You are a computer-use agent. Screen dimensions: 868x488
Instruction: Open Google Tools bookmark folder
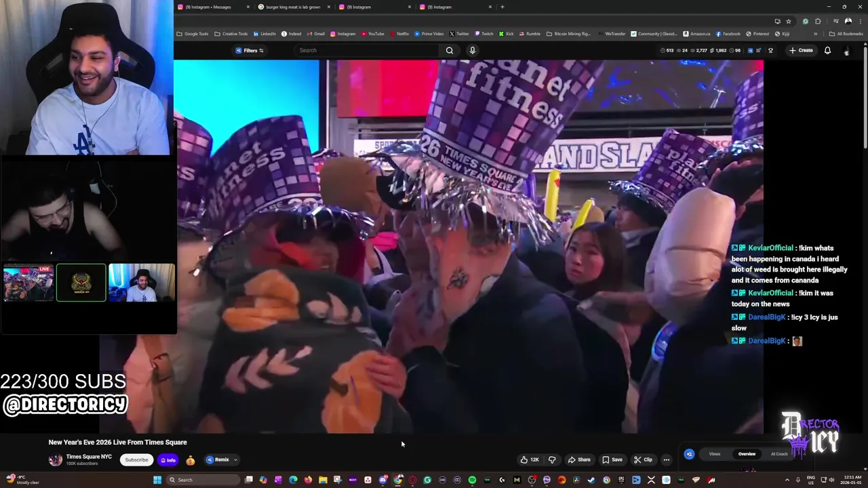click(x=193, y=34)
